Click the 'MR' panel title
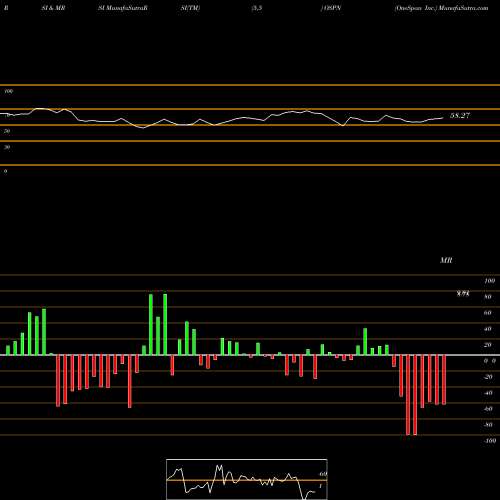 [446, 260]
